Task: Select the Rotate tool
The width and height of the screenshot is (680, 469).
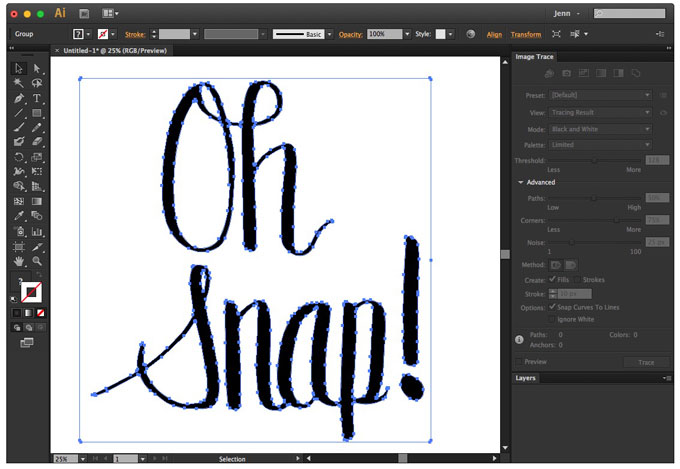Action: tap(19, 157)
